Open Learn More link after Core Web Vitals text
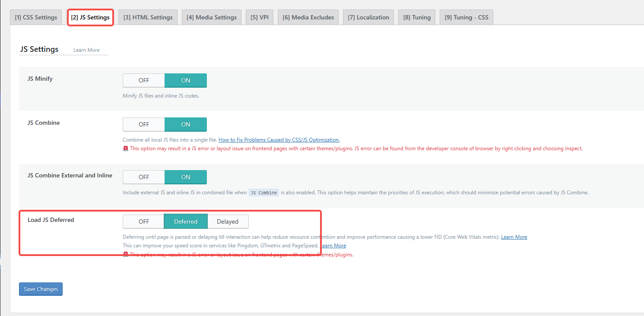This screenshot has width=644, height=316. pos(514,237)
